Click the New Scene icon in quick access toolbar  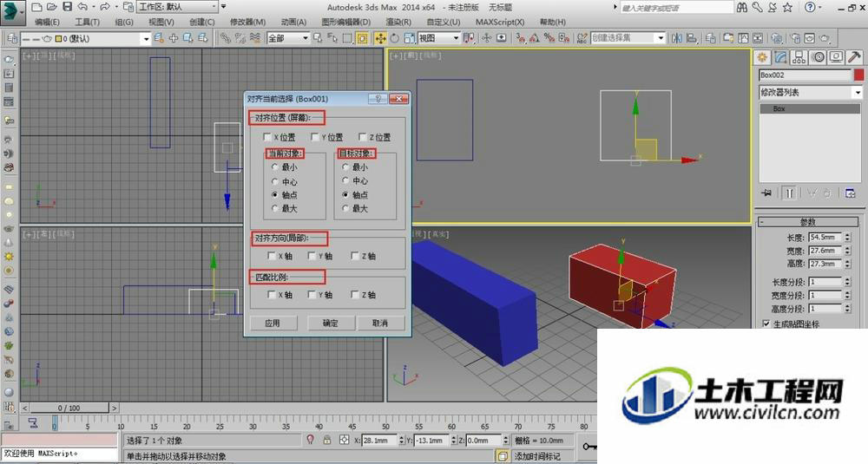point(36,7)
